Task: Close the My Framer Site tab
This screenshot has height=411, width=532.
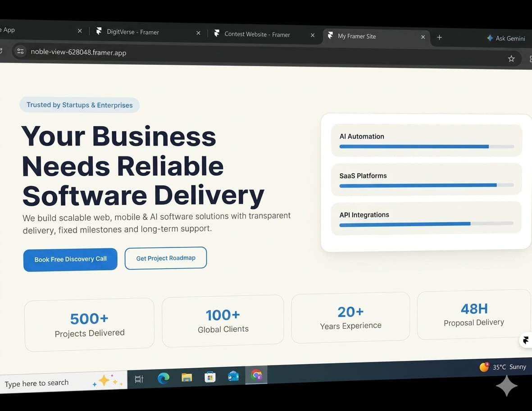Action: pos(423,37)
